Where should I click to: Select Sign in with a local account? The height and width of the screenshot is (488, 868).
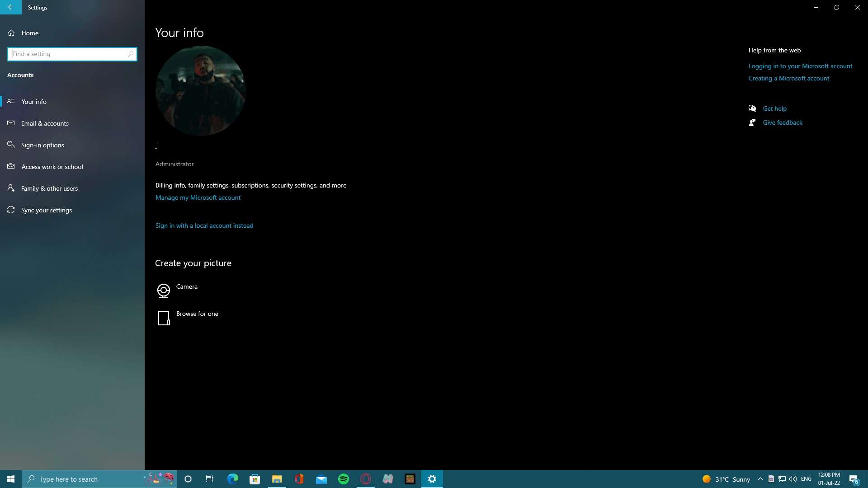[x=204, y=225]
